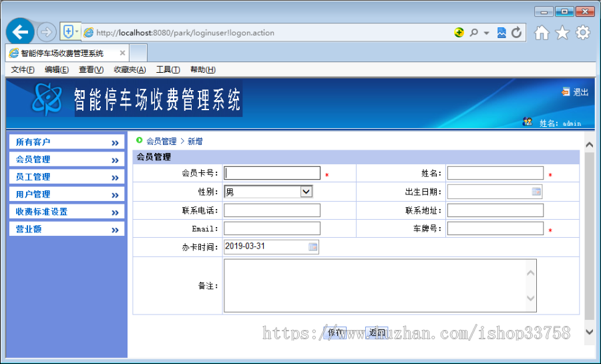Open the 收藏夹(A) menu
The width and height of the screenshot is (601, 364).
point(130,69)
